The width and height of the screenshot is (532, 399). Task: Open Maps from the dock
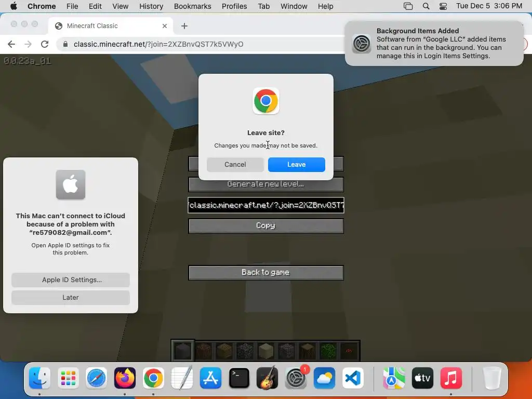[x=394, y=378]
